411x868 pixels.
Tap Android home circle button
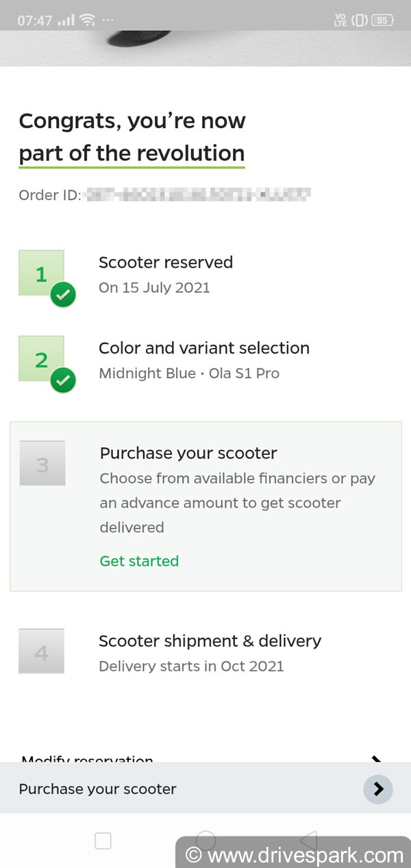click(206, 841)
